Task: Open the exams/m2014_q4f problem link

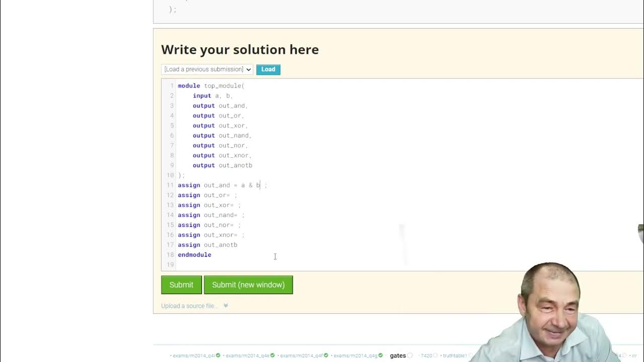Action: click(301, 355)
